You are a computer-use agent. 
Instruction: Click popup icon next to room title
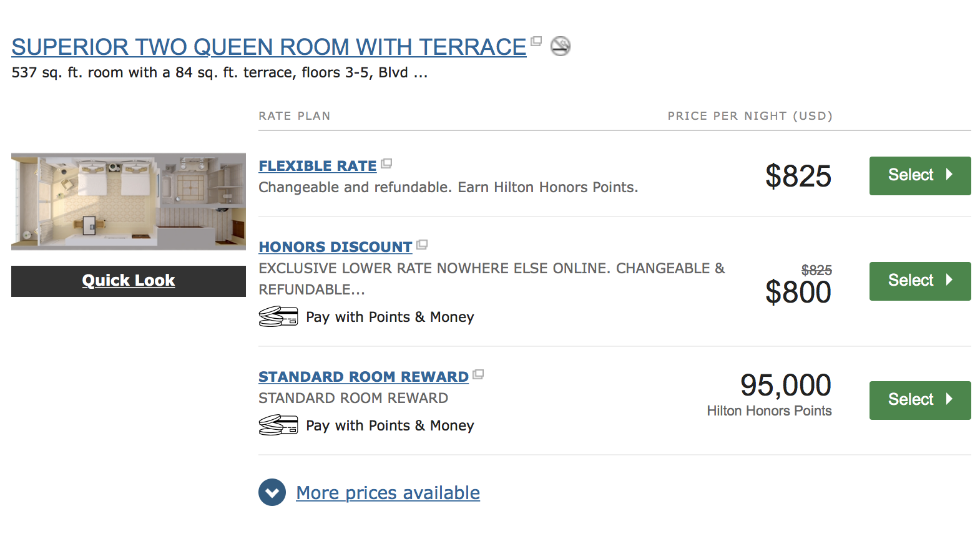tap(536, 41)
